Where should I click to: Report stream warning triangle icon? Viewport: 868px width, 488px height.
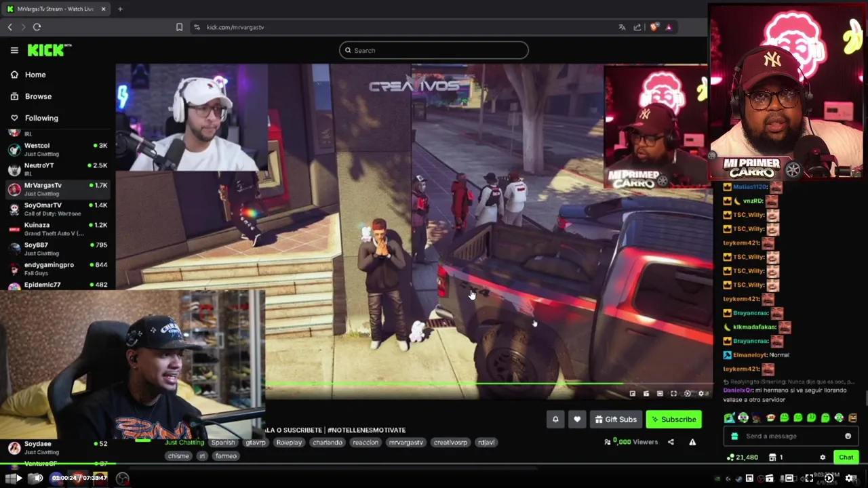pos(692,442)
